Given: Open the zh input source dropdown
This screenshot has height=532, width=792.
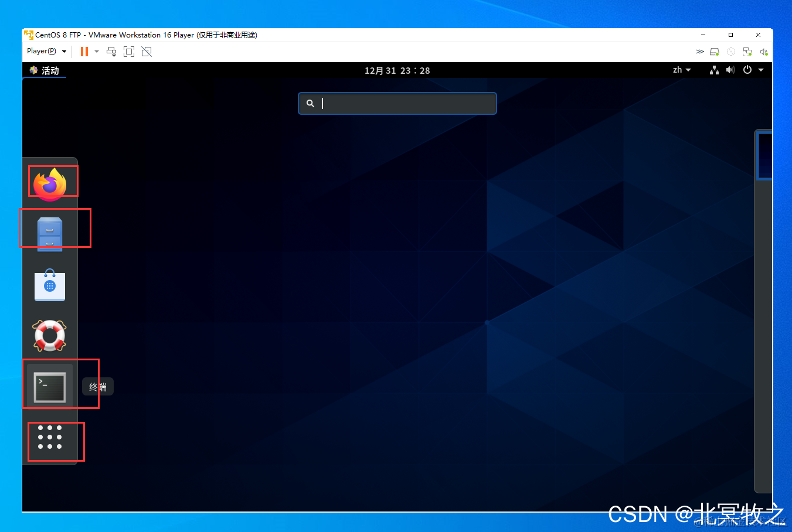Looking at the screenshot, I should [682, 70].
